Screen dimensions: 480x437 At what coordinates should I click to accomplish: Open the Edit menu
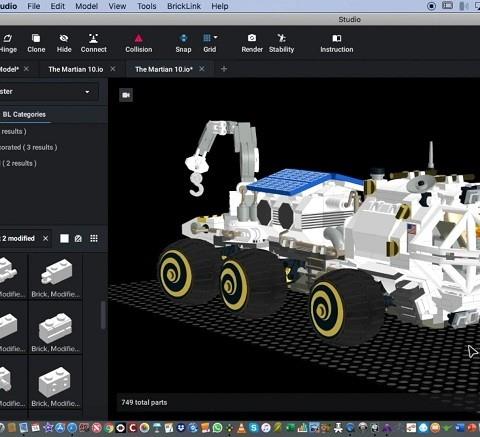[58, 6]
